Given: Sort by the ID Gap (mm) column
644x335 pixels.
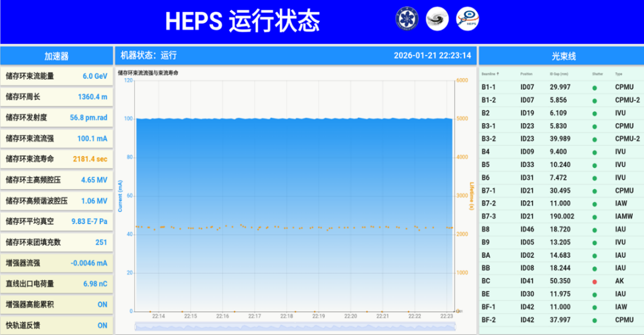Looking at the screenshot, I should pyautogui.click(x=558, y=74).
